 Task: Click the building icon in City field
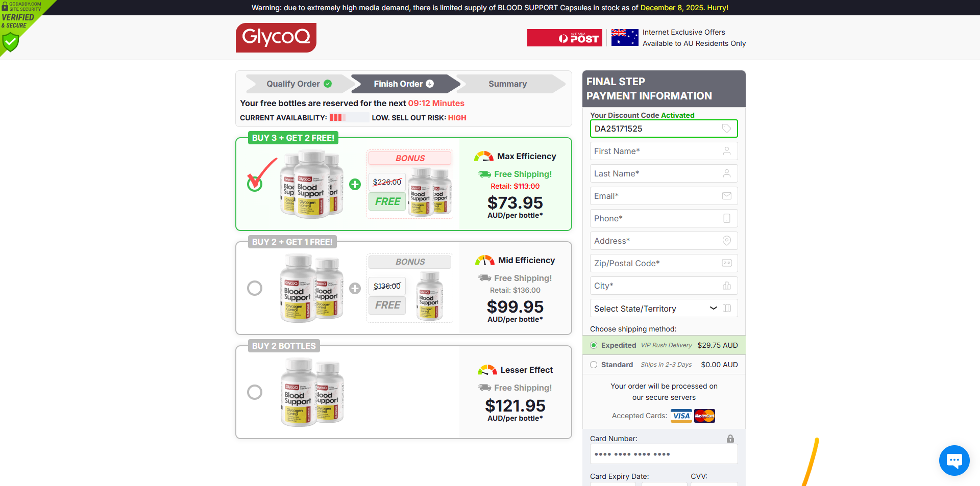tap(727, 286)
